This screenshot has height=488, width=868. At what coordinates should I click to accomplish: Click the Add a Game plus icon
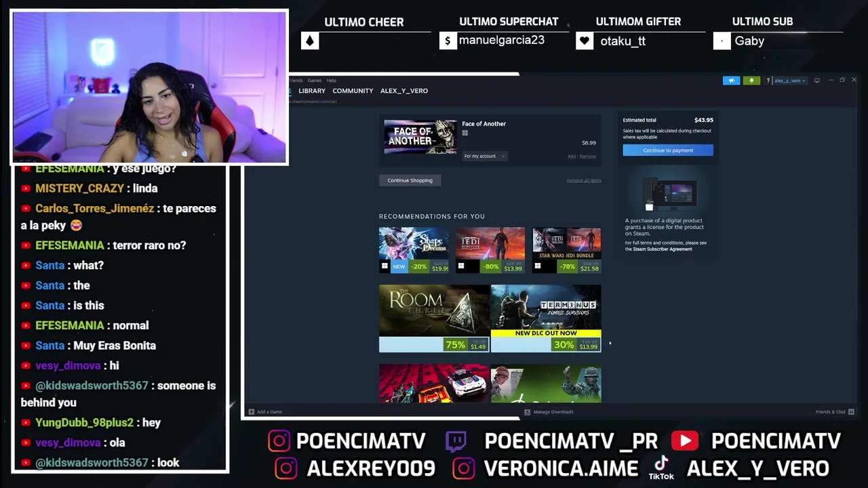[x=251, y=412]
